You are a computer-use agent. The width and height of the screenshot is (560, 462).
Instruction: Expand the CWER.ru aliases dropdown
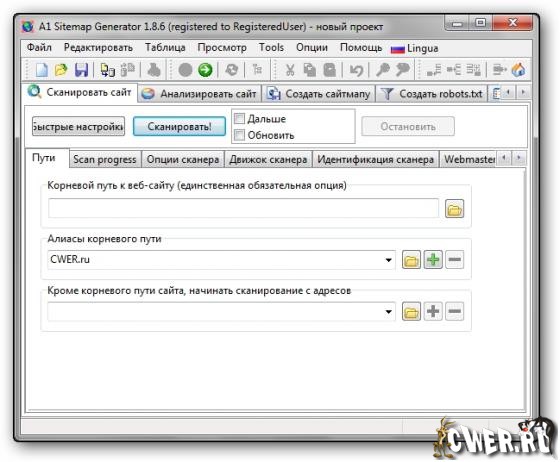pos(389,260)
